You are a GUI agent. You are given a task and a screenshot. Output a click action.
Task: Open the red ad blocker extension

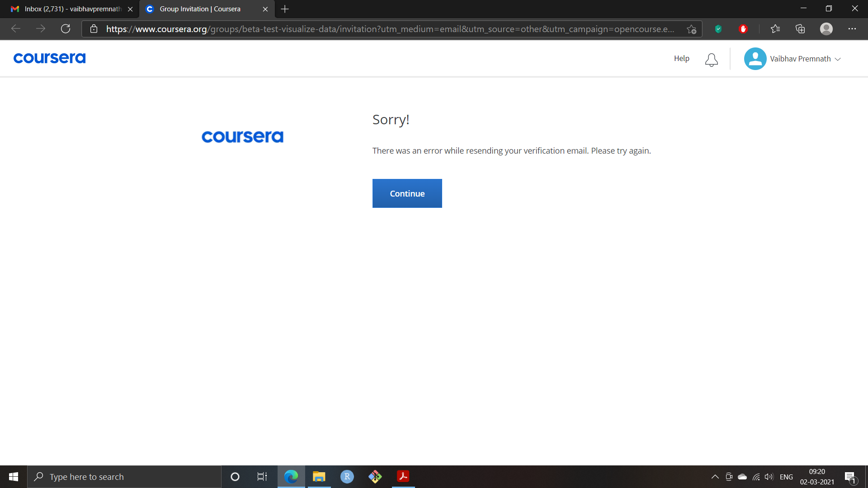click(743, 29)
